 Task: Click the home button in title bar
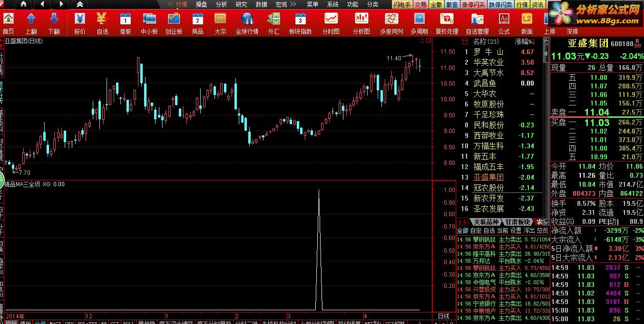click(x=24, y=4)
